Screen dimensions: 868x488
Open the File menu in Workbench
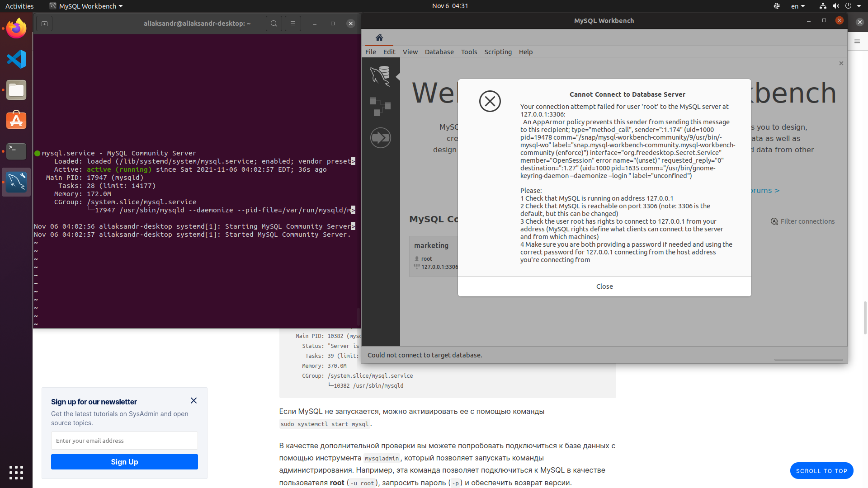(x=371, y=52)
